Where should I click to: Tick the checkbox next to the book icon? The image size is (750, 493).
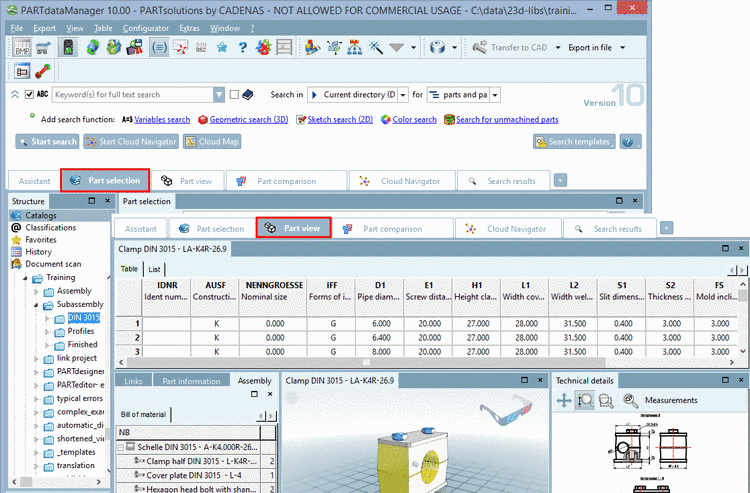click(234, 95)
